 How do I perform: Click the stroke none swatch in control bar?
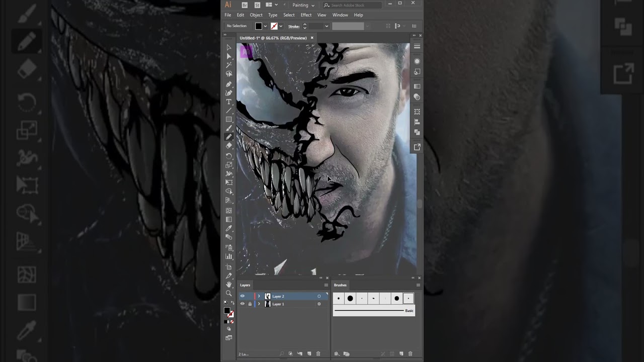pyautogui.click(x=274, y=26)
